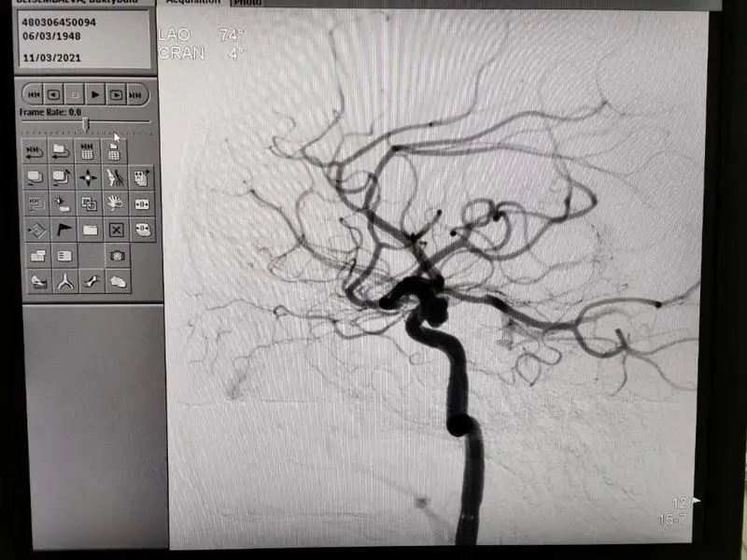Click the folder loop-back icon with return arrow
The height and width of the screenshot is (560, 747).
[61, 151]
